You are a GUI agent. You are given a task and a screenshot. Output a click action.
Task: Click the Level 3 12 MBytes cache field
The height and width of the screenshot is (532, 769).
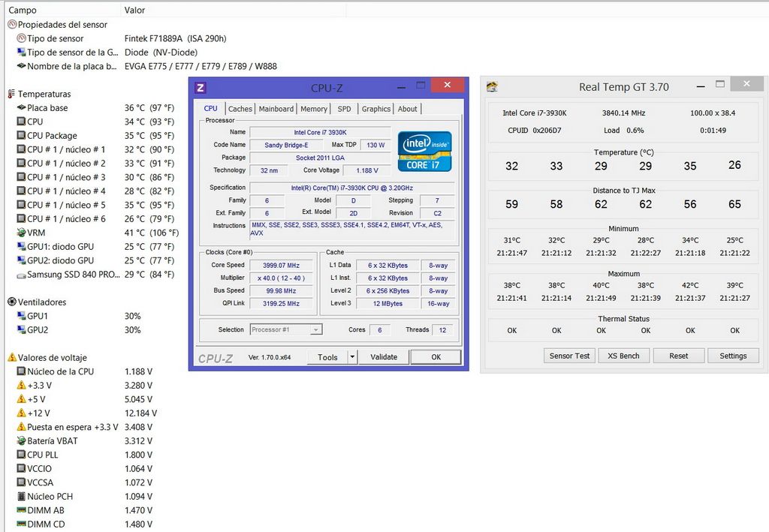pyautogui.click(x=388, y=303)
